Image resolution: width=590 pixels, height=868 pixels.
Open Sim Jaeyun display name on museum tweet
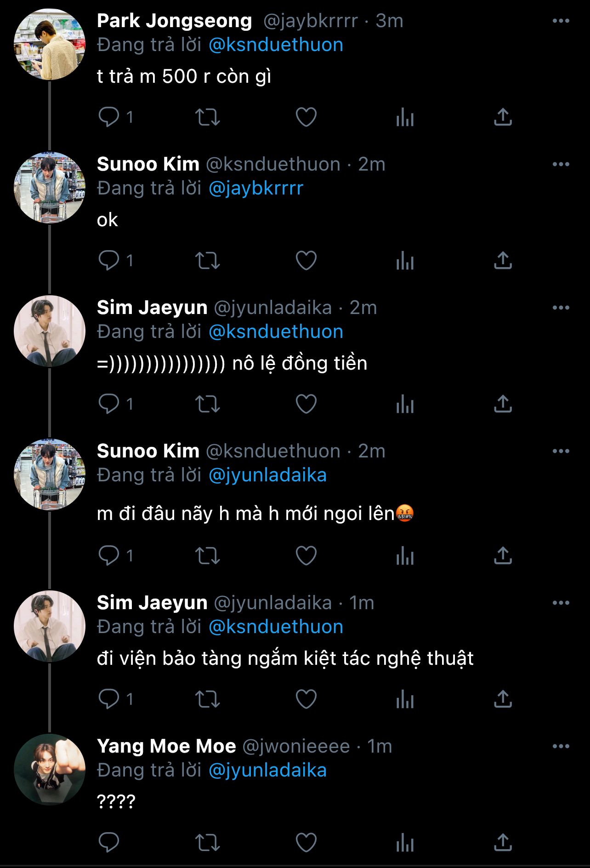152,603
